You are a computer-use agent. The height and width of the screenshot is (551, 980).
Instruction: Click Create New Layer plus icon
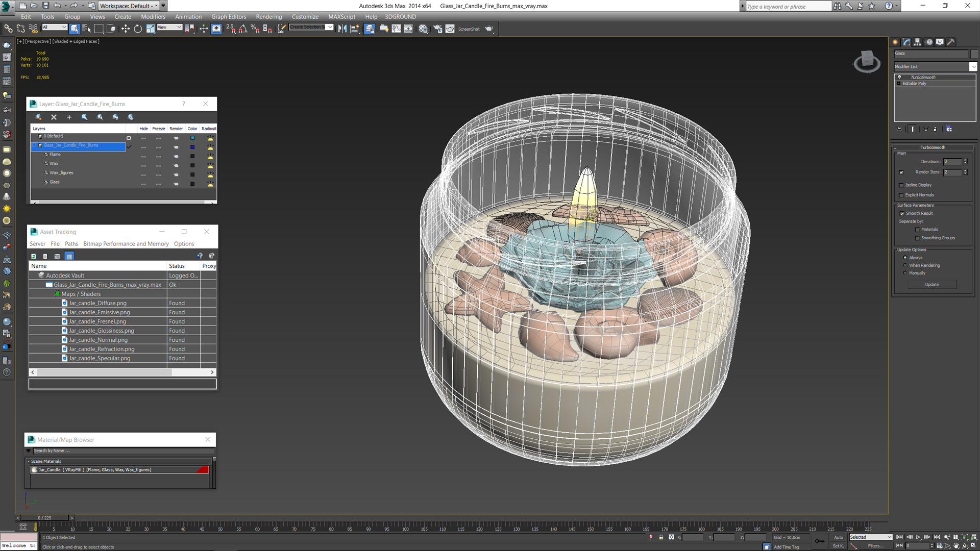[x=69, y=117]
